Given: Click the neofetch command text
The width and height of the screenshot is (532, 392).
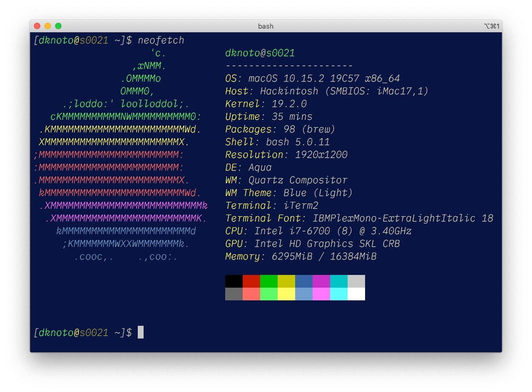Looking at the screenshot, I should (161, 40).
